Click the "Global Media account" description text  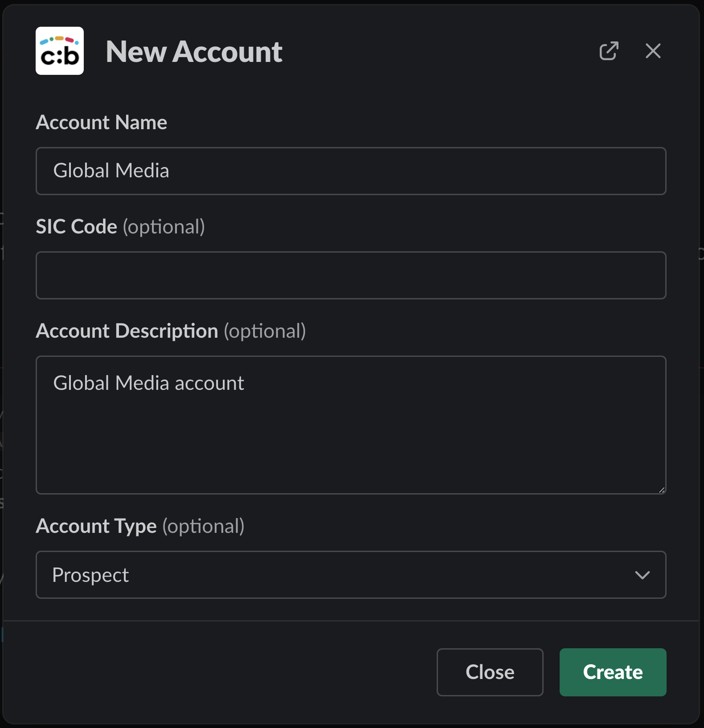click(x=148, y=383)
